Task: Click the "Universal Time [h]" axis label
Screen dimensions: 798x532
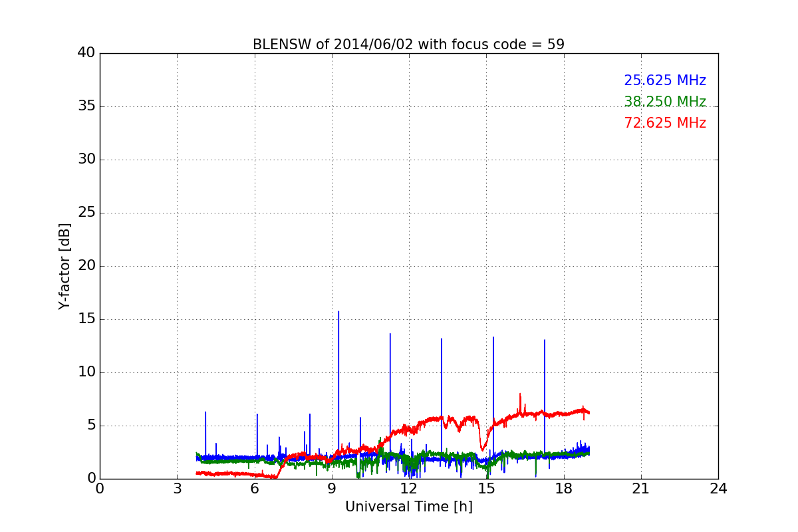Action: click(x=408, y=507)
